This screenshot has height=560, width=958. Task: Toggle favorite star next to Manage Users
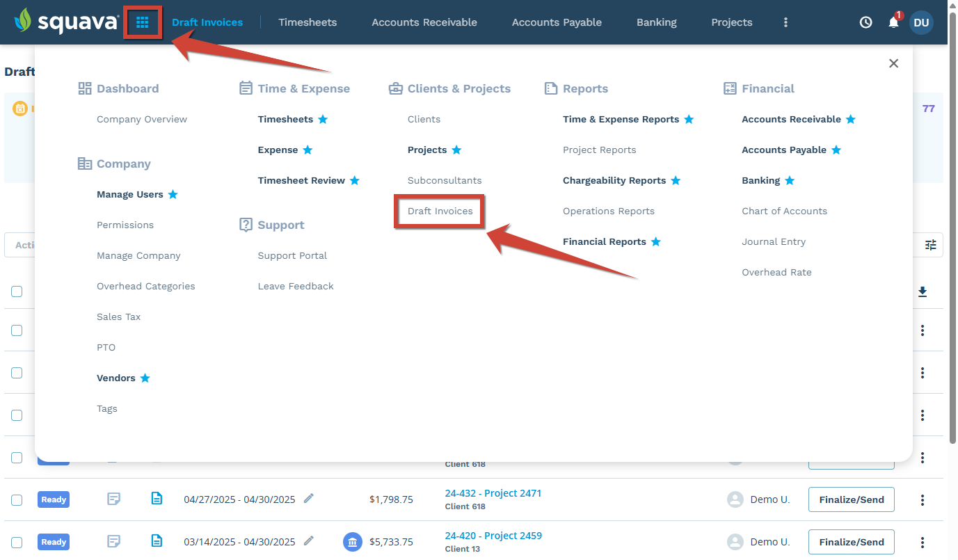[173, 194]
